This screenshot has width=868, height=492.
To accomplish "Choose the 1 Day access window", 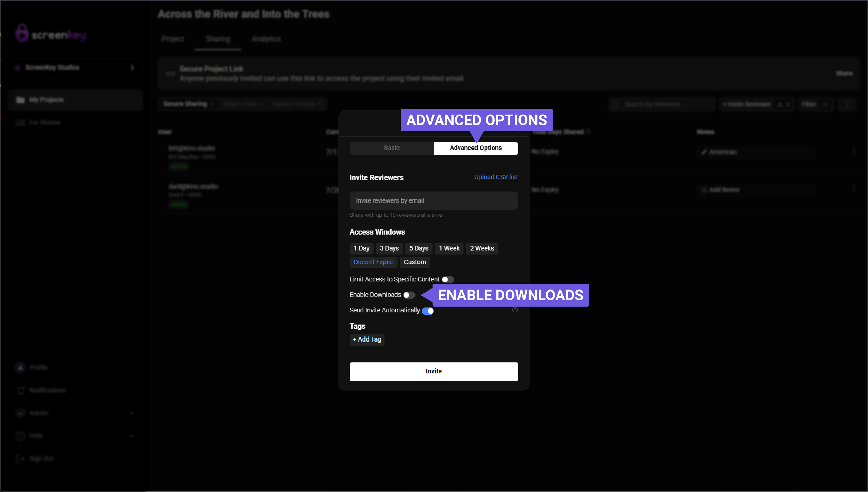I will pos(361,248).
